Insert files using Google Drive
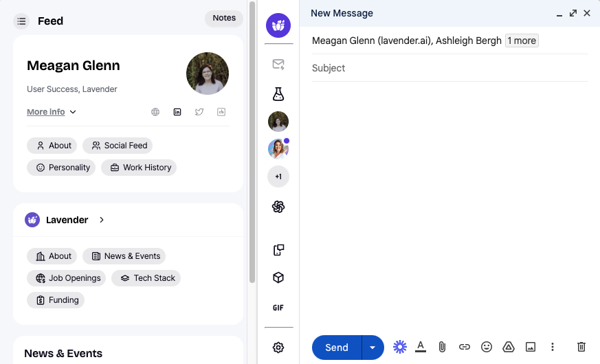The image size is (600, 364). (508, 347)
